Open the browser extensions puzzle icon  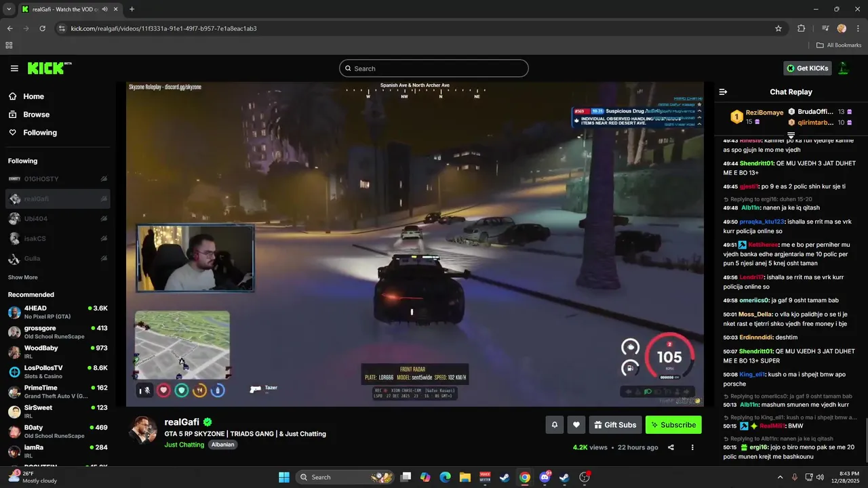[x=802, y=28]
